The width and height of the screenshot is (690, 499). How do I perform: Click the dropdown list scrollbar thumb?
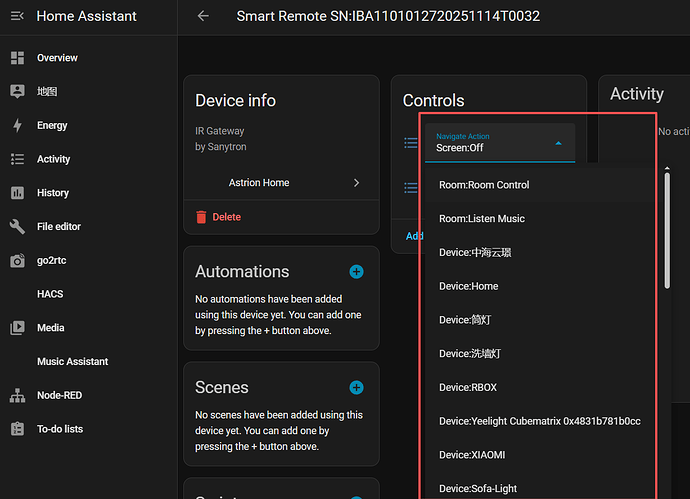667,231
